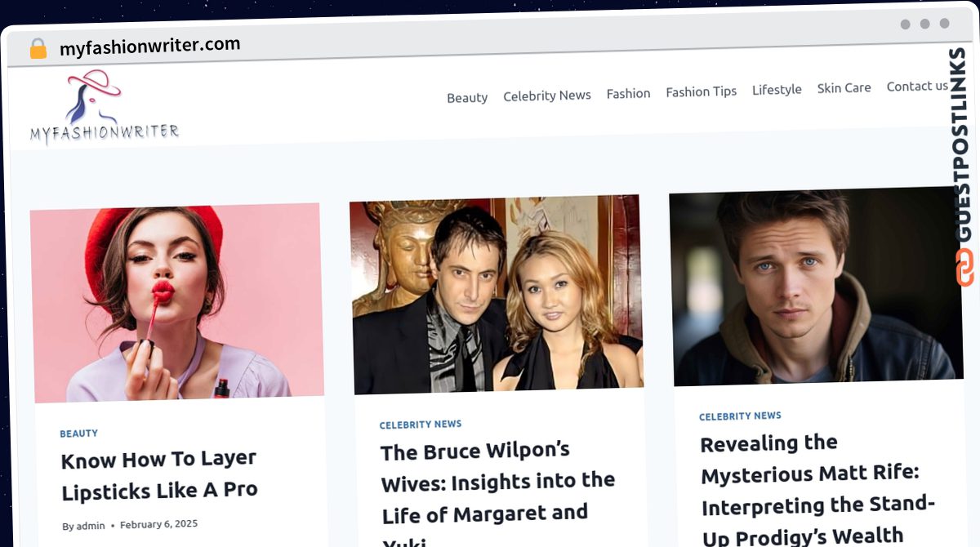This screenshot has height=547, width=980.
Task: Click the BEAUTY category label on first card
Action: [78, 434]
